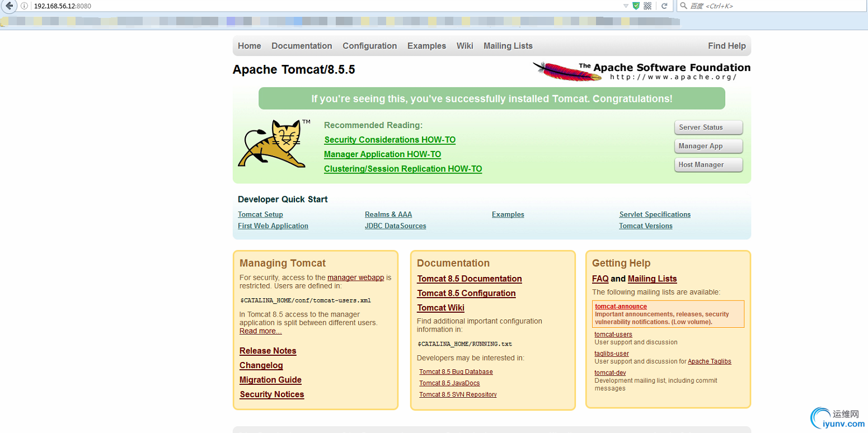The height and width of the screenshot is (433, 868).
Task: Click the QR code icon in address bar
Action: point(648,6)
